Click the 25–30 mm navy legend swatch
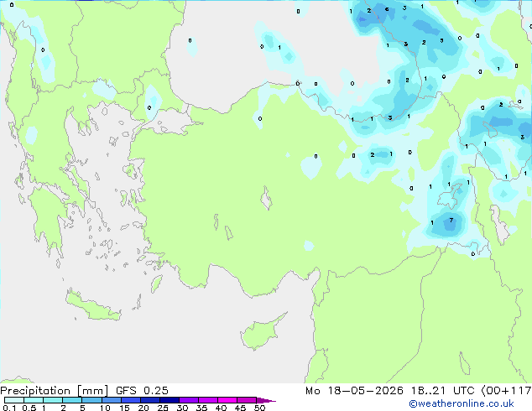 tap(170, 400)
